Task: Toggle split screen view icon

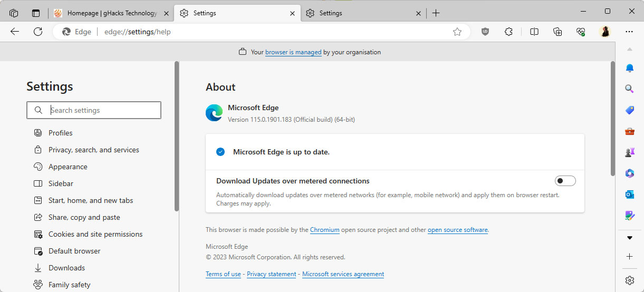Action: [x=534, y=32]
